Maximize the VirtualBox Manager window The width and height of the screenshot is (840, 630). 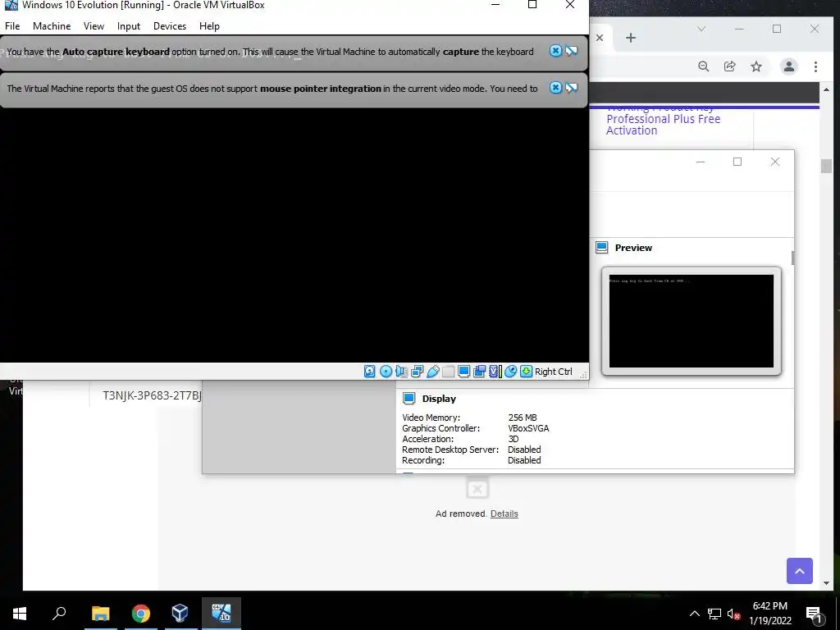click(737, 162)
